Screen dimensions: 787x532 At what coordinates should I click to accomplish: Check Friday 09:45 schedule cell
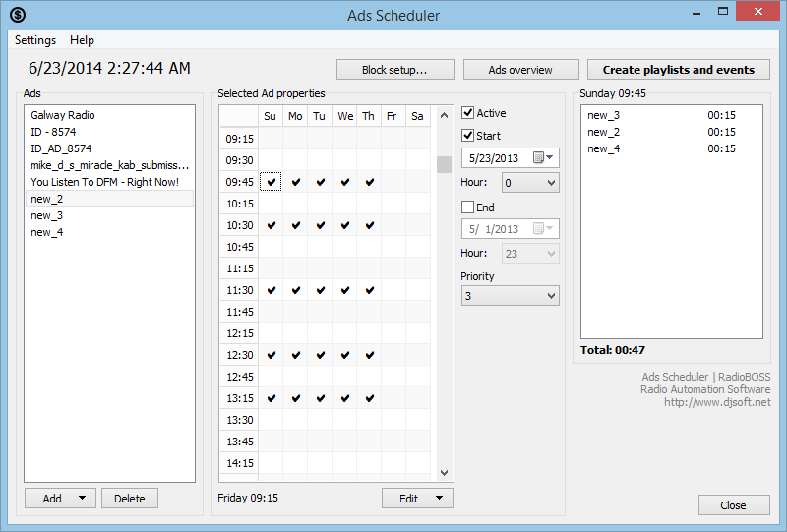393,182
